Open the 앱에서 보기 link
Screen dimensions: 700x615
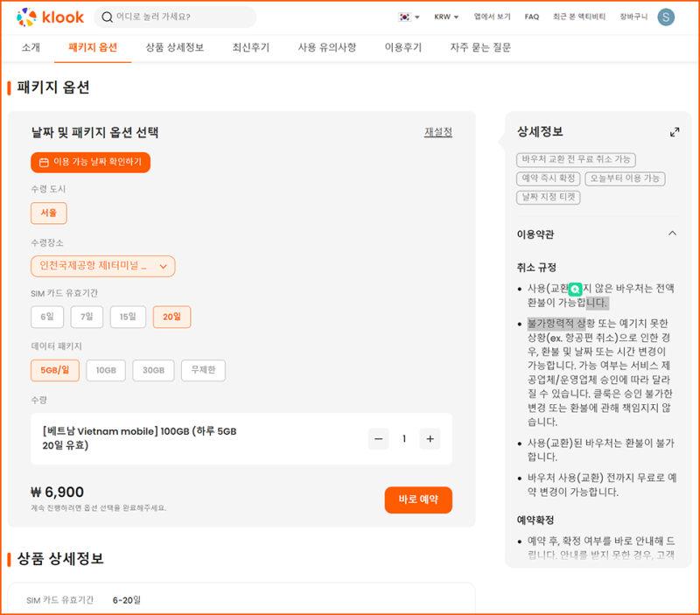coord(492,17)
